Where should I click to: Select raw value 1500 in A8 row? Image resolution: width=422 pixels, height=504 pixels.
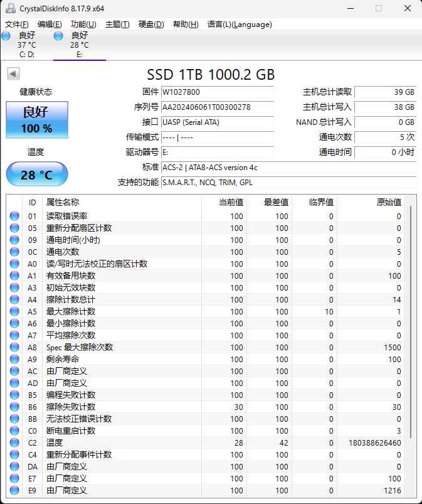pos(393,348)
